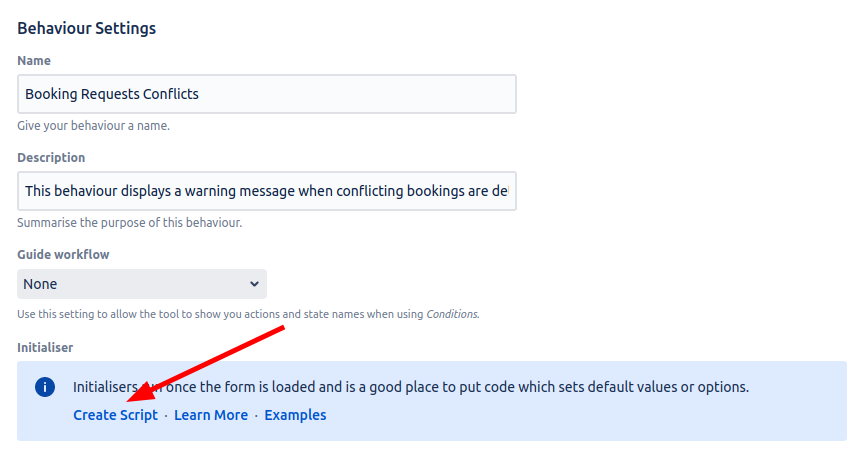Image resolution: width=855 pixels, height=452 pixels.
Task: Click the 'Description' field label
Action: pyautogui.click(x=51, y=157)
